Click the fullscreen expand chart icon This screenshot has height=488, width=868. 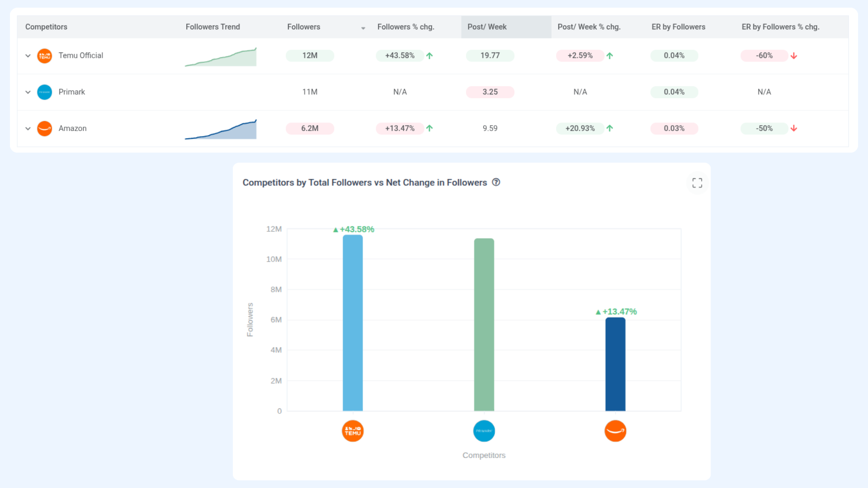click(697, 183)
